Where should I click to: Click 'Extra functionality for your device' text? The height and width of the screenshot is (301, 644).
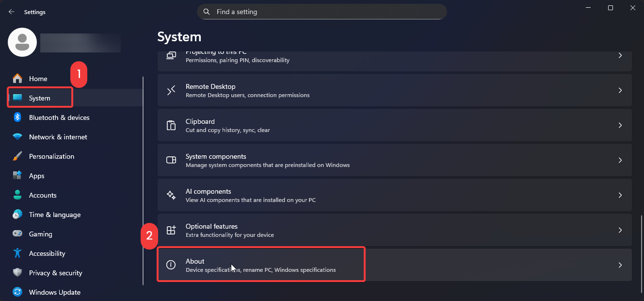coord(230,235)
